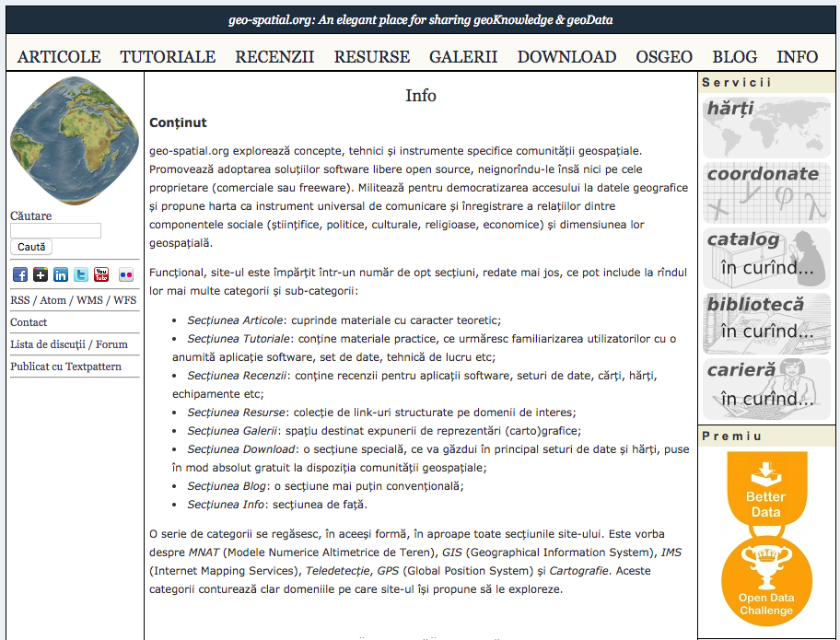
Task: Switch to the DOWNLOAD section
Action: [x=566, y=57]
